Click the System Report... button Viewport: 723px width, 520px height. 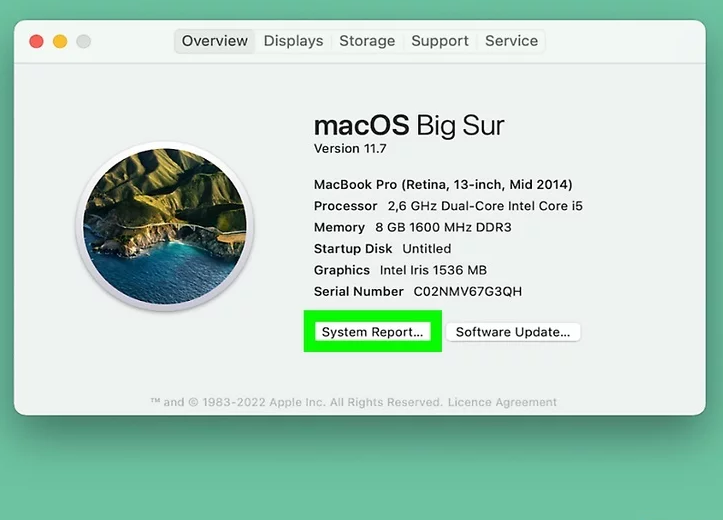click(x=372, y=332)
